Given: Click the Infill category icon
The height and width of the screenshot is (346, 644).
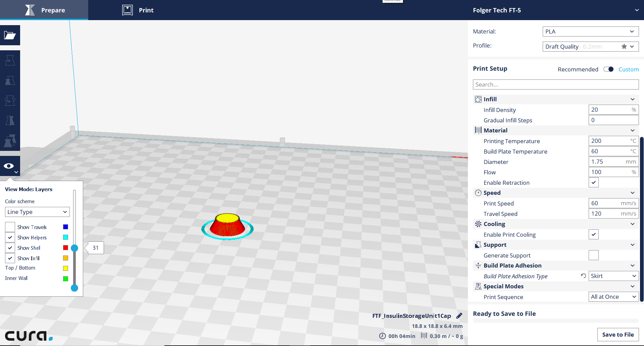Looking at the screenshot, I should tap(478, 99).
